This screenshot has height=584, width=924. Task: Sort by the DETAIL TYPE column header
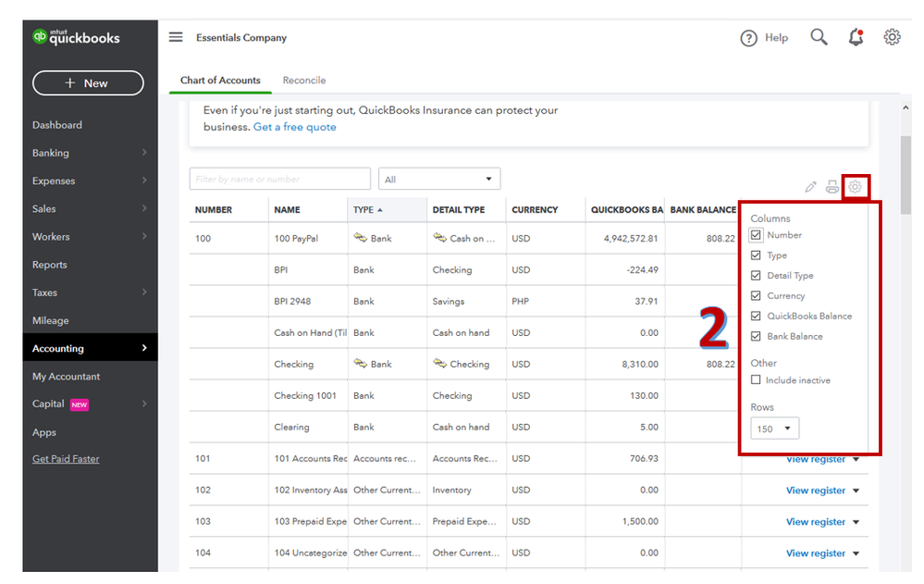pyautogui.click(x=459, y=209)
